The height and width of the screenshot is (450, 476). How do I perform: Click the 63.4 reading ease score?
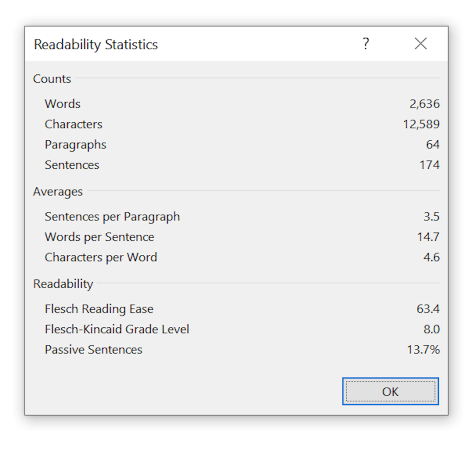[x=428, y=309]
